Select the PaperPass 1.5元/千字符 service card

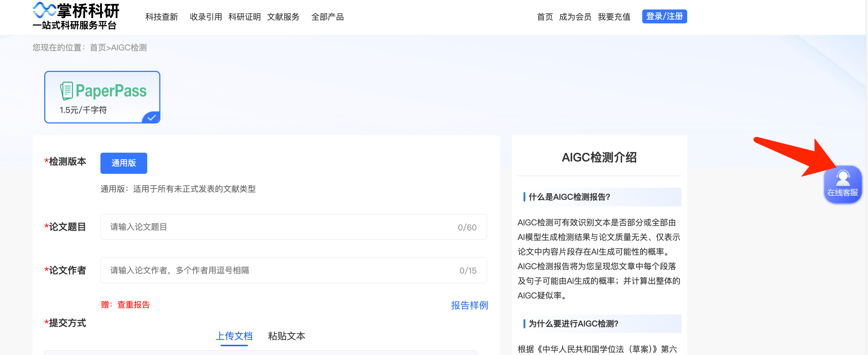click(102, 97)
